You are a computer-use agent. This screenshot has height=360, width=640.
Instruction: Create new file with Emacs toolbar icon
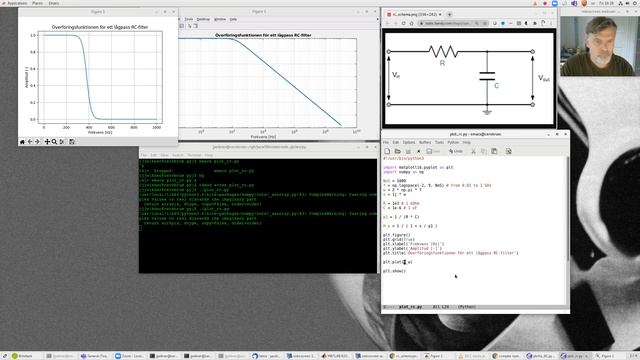pyautogui.click(x=387, y=151)
